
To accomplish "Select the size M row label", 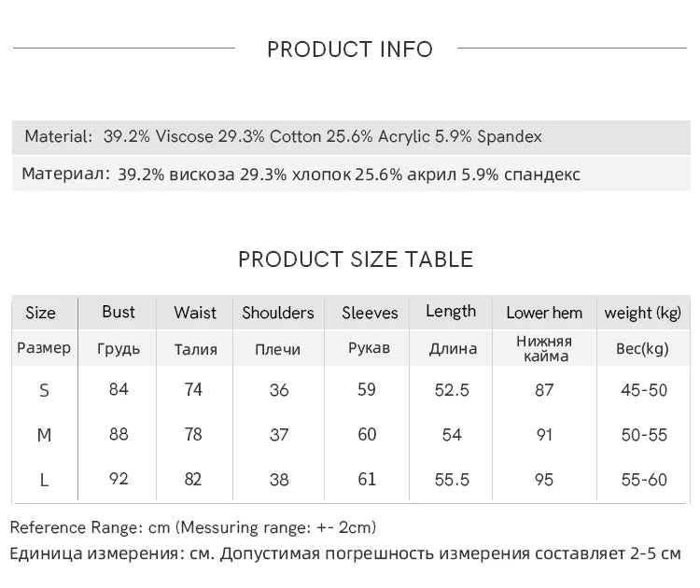I will 44,435.
